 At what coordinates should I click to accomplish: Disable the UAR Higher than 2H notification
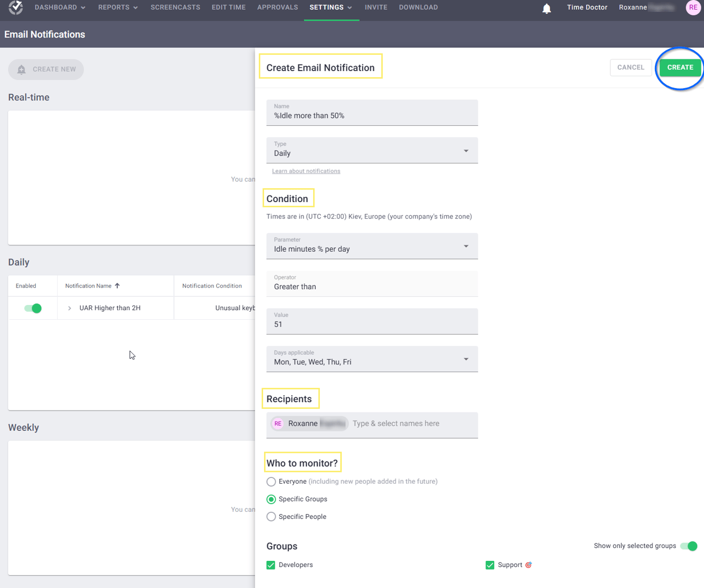(33, 308)
